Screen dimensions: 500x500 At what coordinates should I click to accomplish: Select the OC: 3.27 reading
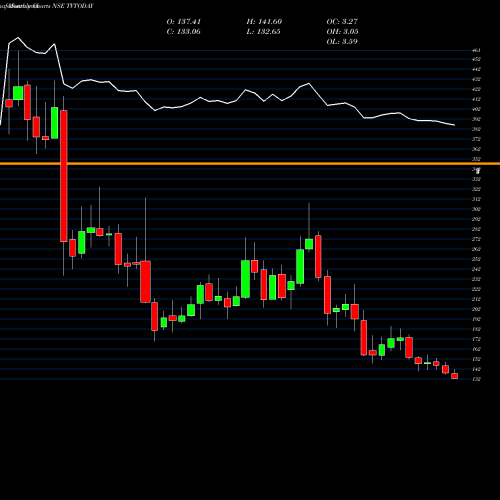click(342, 22)
